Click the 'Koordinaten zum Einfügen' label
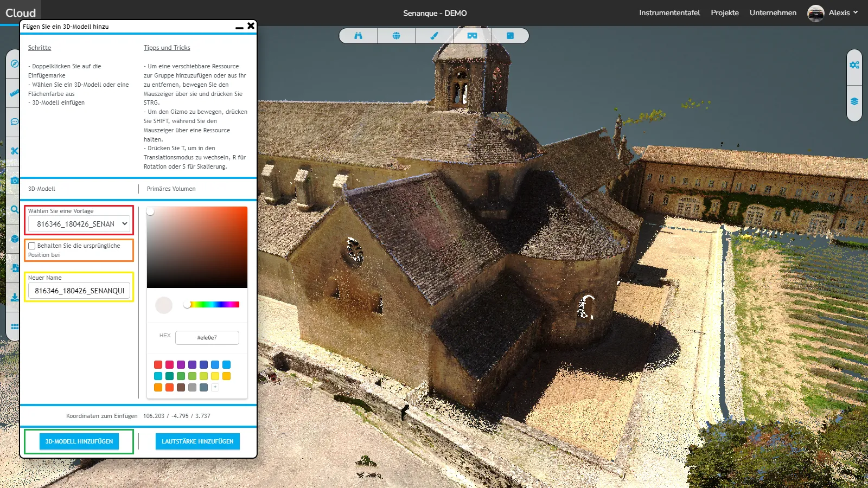 click(x=102, y=416)
